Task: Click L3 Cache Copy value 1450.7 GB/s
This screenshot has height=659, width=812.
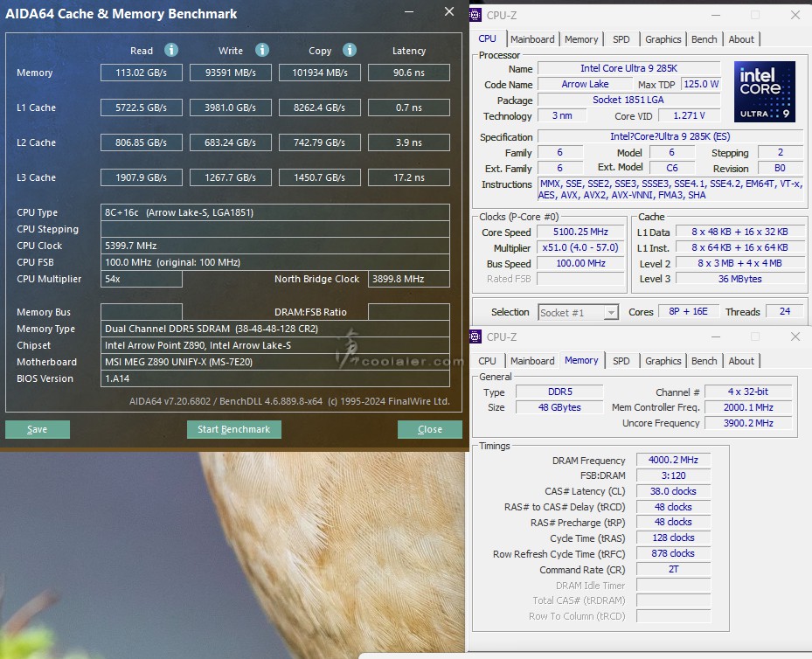Action: [320, 177]
